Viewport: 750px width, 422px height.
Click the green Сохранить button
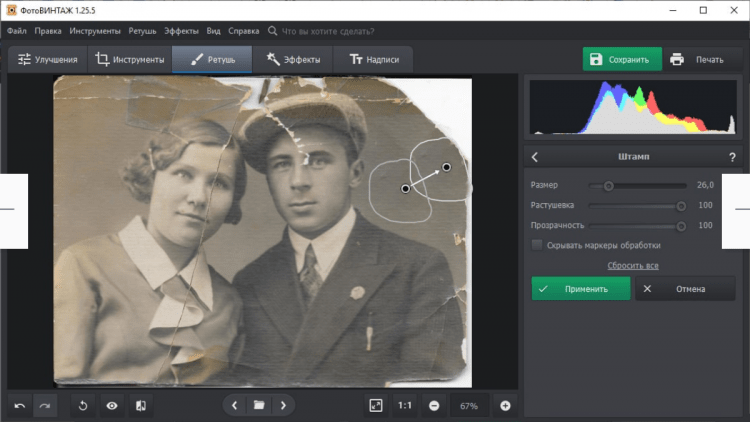(x=622, y=59)
